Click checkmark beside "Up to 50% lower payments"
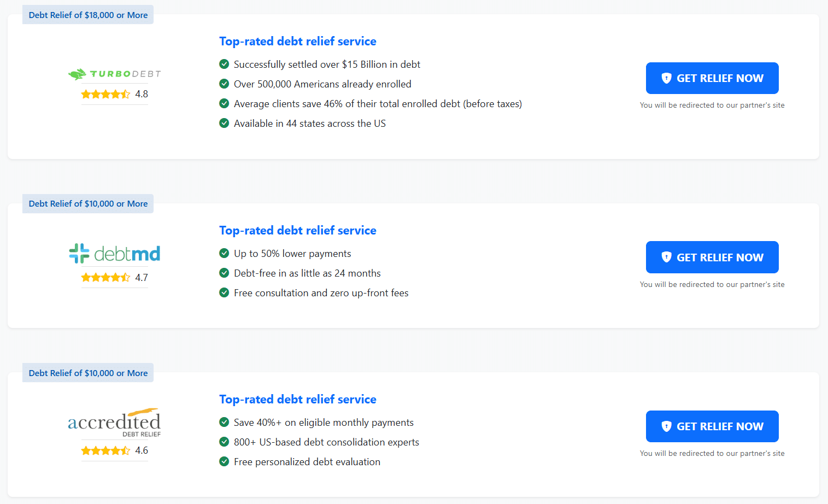 coord(224,253)
